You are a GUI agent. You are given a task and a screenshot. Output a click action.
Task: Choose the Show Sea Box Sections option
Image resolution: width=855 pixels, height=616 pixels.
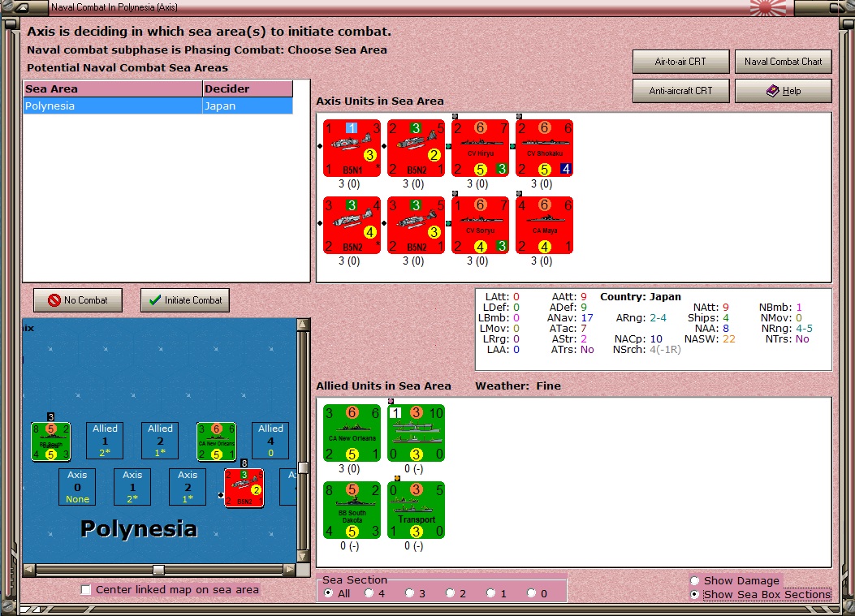pos(695,594)
